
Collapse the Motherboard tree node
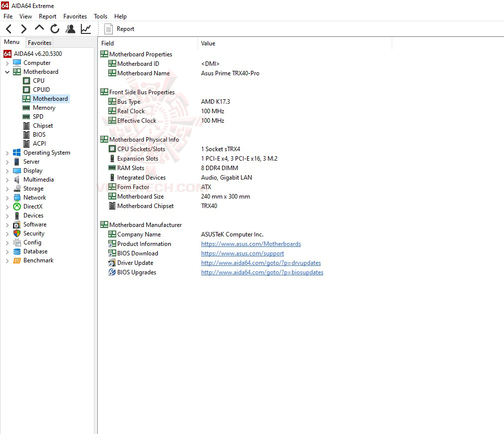[x=7, y=72]
